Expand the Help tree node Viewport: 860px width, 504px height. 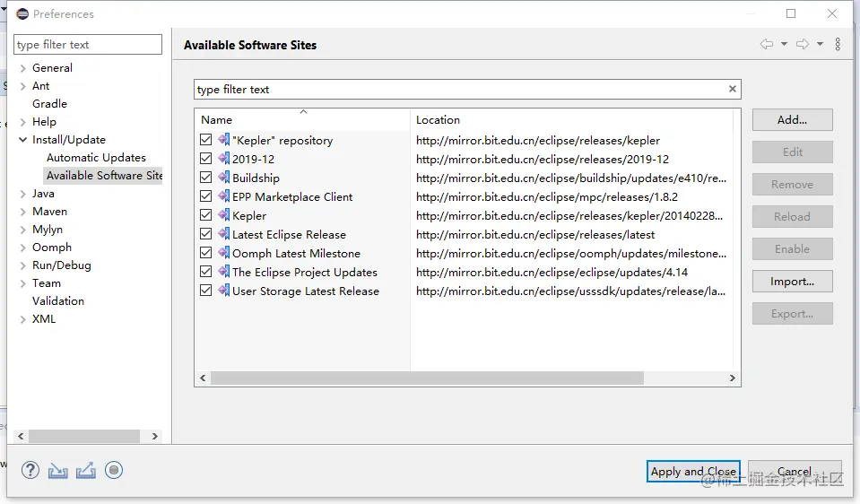23,122
